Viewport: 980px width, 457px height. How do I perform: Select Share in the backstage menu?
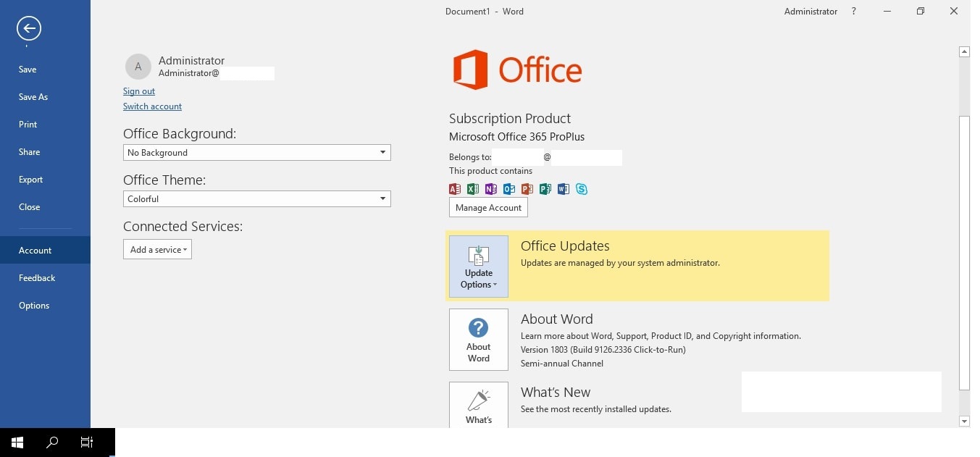[x=45, y=152]
